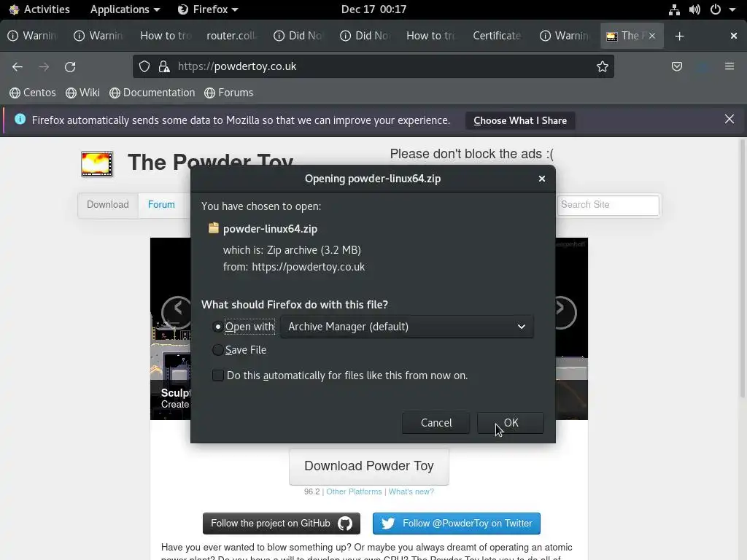Screen dimensions: 747x560
Task: Open the Forum site tab
Action: coord(161,205)
